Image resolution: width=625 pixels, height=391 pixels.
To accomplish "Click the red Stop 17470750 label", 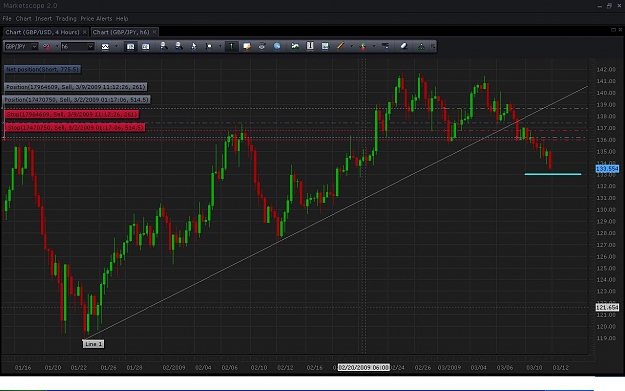I will pos(75,128).
